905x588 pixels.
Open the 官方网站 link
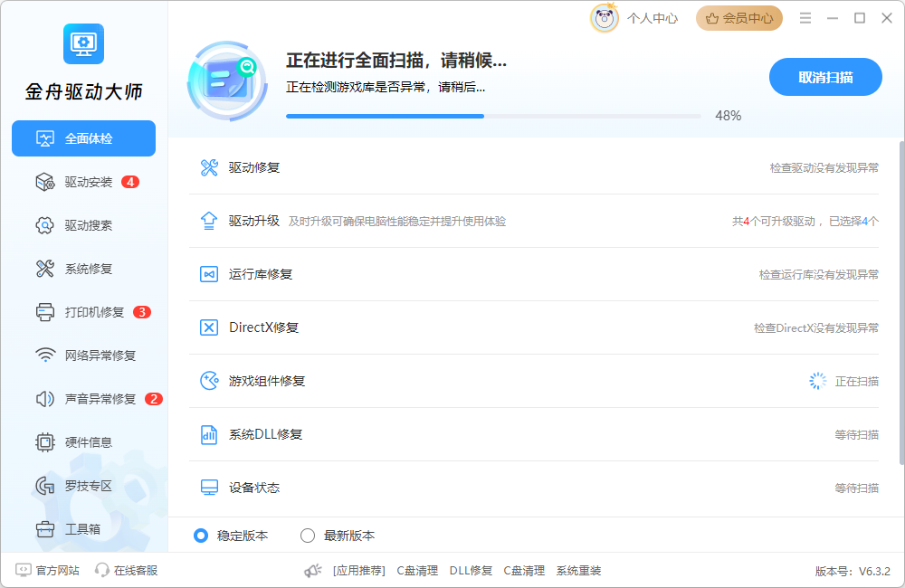pyautogui.click(x=47, y=570)
